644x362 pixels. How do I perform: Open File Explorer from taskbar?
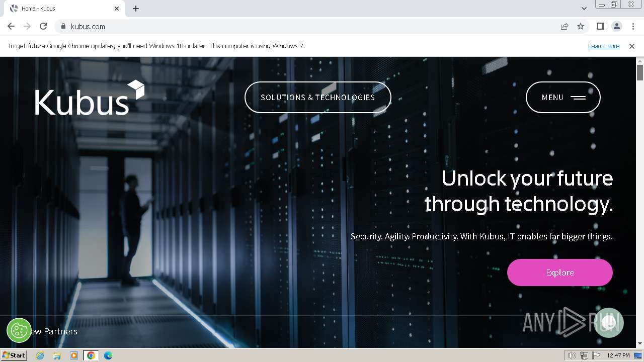click(57, 355)
